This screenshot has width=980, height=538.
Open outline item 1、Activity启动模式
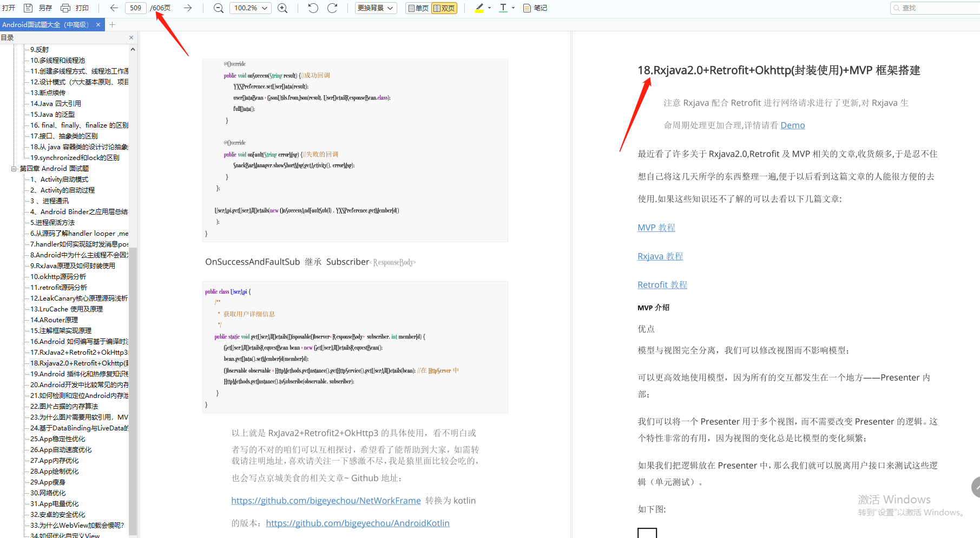click(60, 180)
